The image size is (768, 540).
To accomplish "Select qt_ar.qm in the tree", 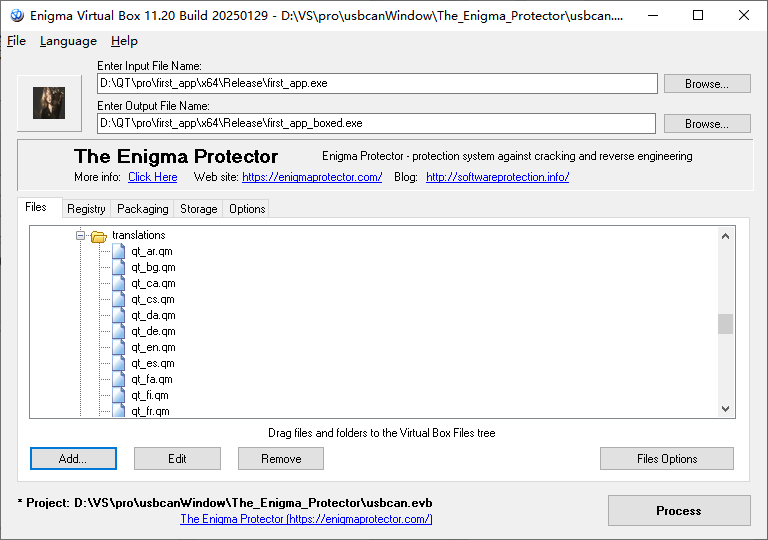I will point(152,251).
